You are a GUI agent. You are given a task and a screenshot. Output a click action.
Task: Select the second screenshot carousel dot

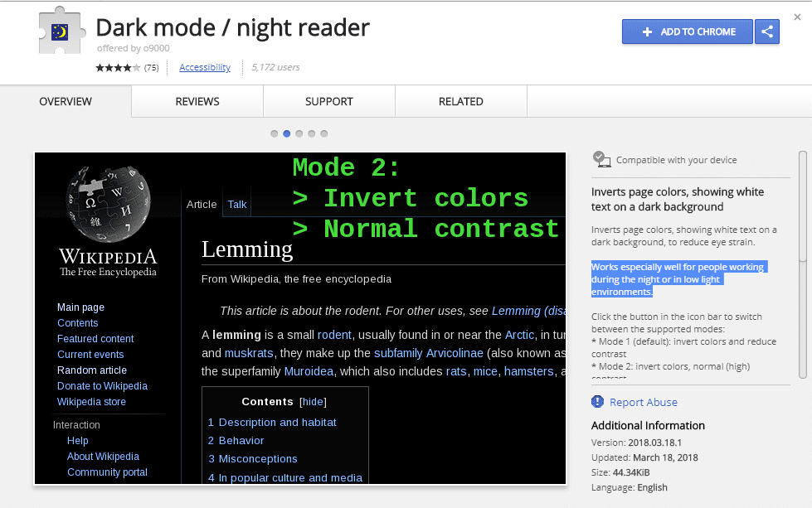[286, 133]
